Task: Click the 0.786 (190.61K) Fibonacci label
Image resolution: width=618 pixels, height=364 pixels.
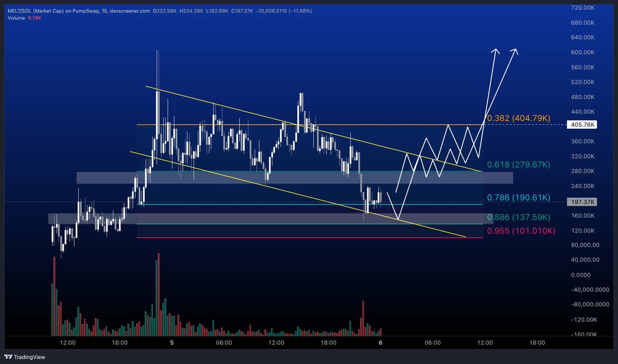Action: point(519,198)
